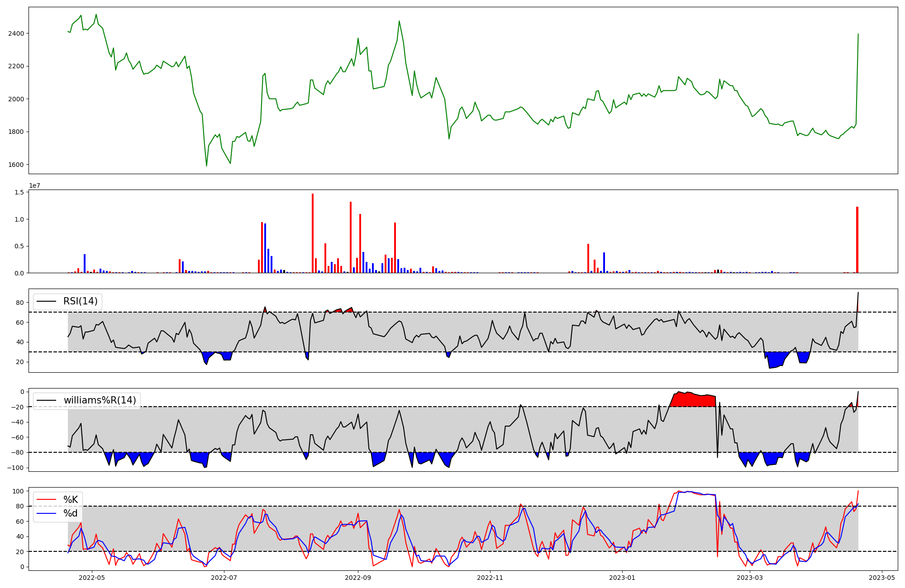Click the williams%R(14) legend label

(100, 400)
